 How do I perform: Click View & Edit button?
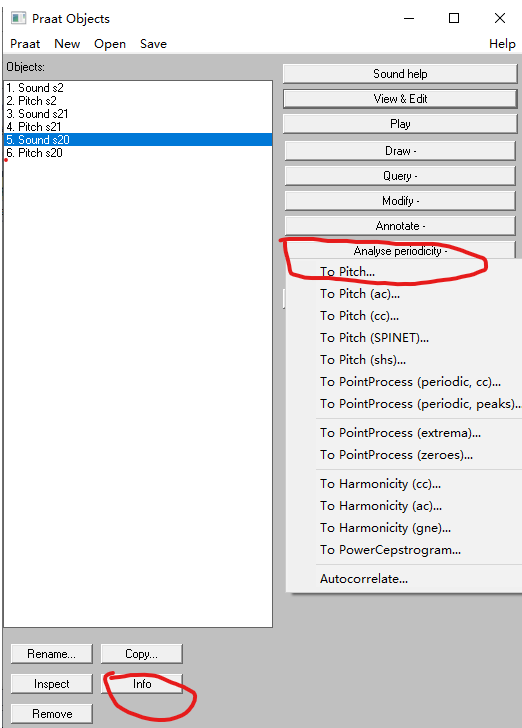[400, 99]
